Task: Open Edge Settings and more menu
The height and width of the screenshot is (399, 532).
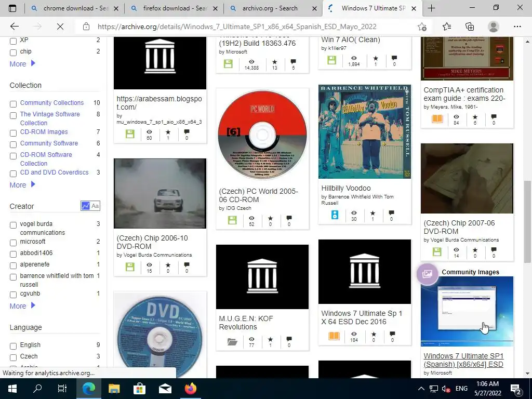Action: pos(517,26)
